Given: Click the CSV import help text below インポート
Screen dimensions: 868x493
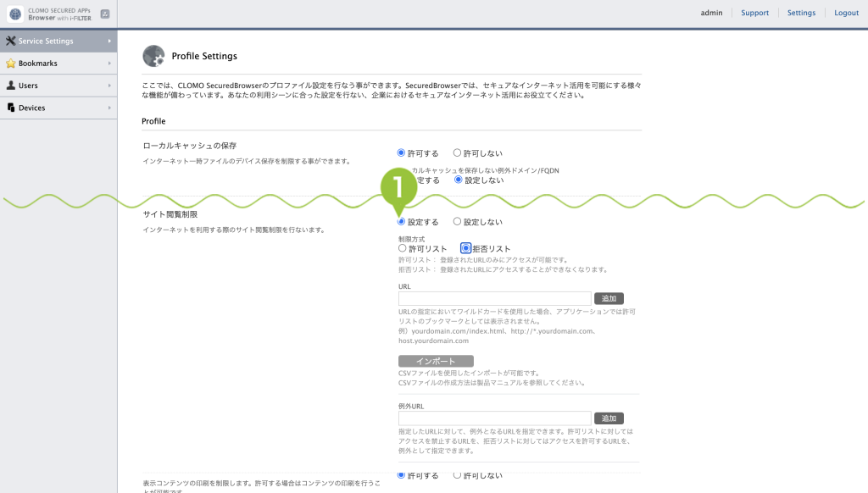Looking at the screenshot, I should click(x=492, y=378).
